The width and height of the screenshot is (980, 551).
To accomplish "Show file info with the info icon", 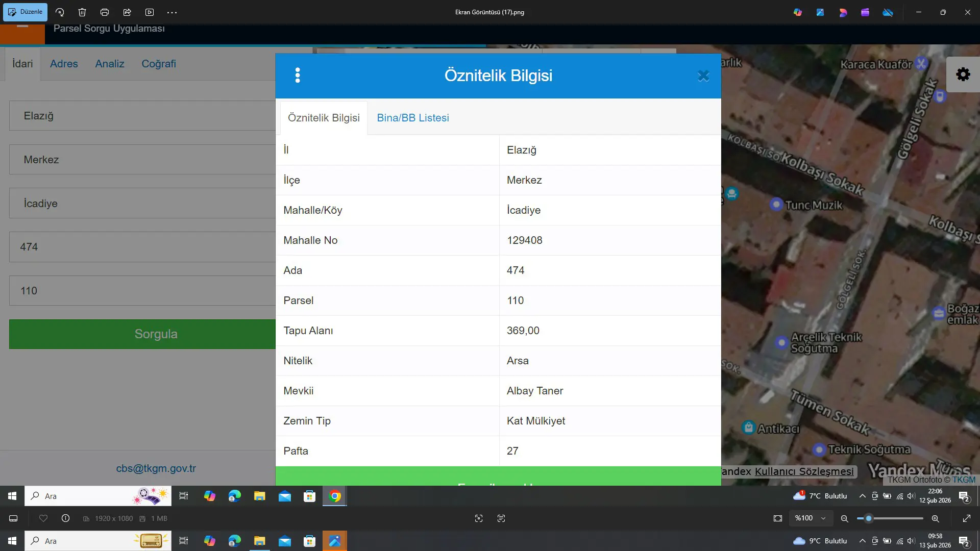I will (x=65, y=518).
